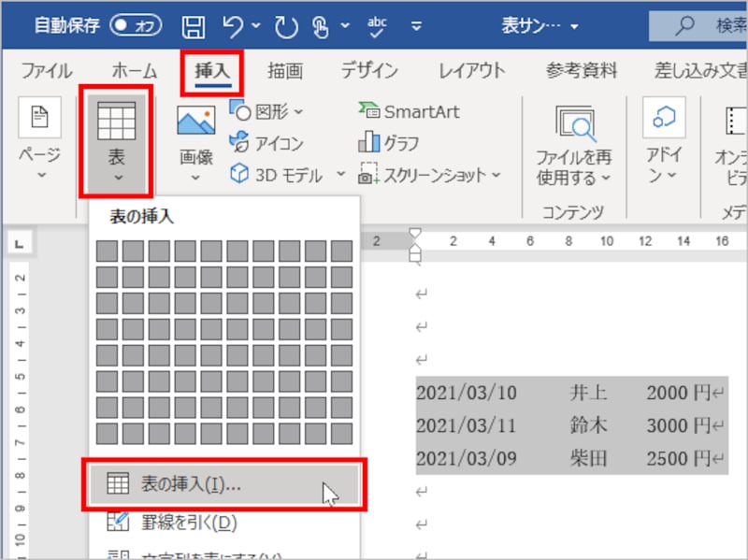This screenshot has height=560, width=748.
Task: Redo the last action
Action: point(286,23)
